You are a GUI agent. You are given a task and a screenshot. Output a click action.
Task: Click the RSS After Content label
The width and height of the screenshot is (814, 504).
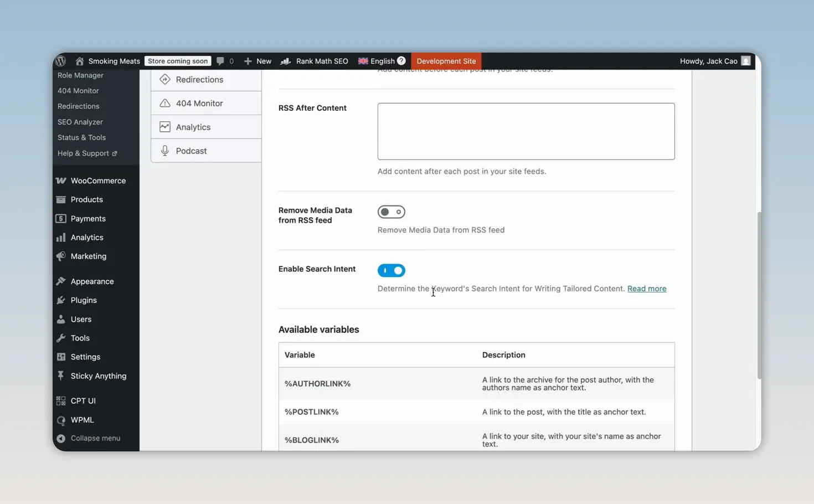pos(312,108)
